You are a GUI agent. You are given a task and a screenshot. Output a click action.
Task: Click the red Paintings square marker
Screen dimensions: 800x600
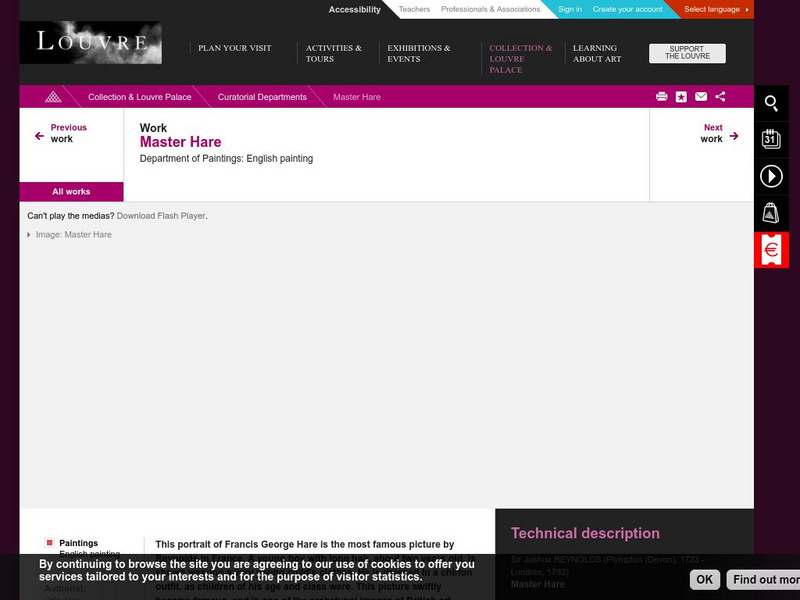49,543
